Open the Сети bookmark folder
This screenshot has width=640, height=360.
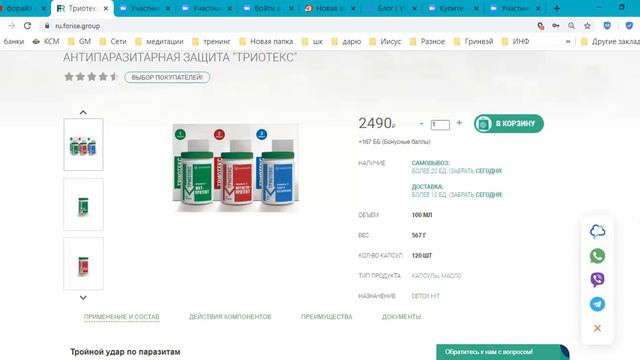[x=113, y=41]
